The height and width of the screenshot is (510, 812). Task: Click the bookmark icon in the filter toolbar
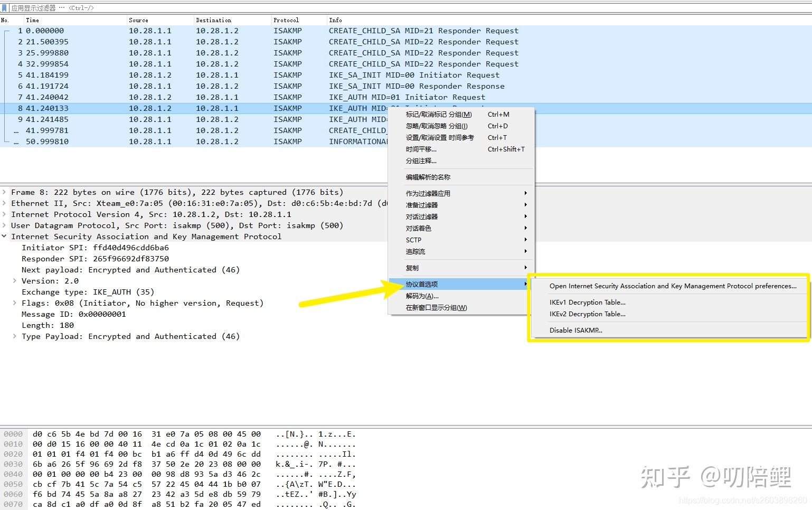point(4,7)
